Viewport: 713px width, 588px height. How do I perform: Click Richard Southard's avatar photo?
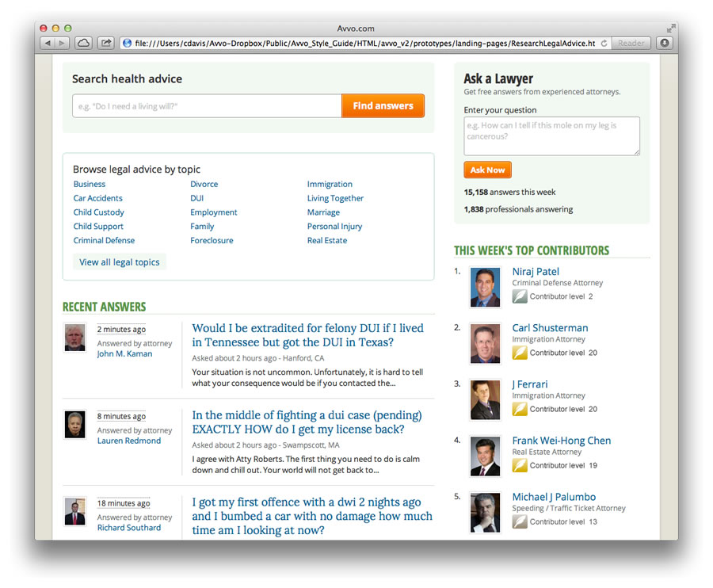[75, 511]
